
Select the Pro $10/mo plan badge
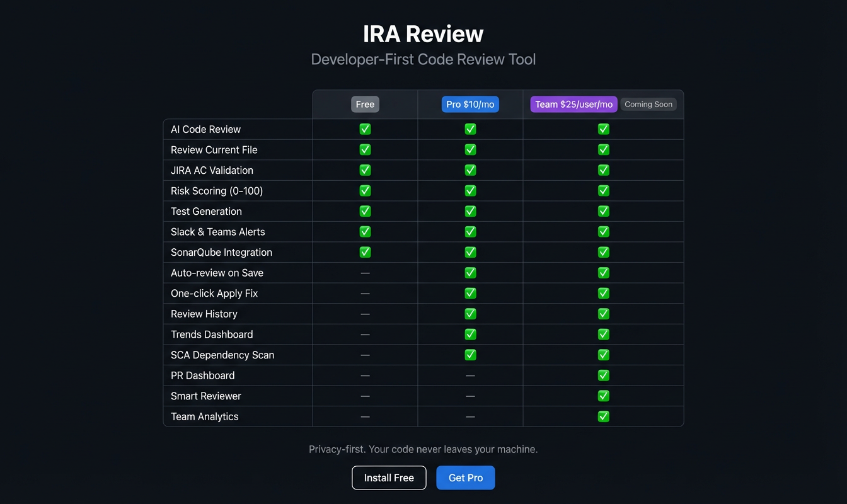(470, 104)
